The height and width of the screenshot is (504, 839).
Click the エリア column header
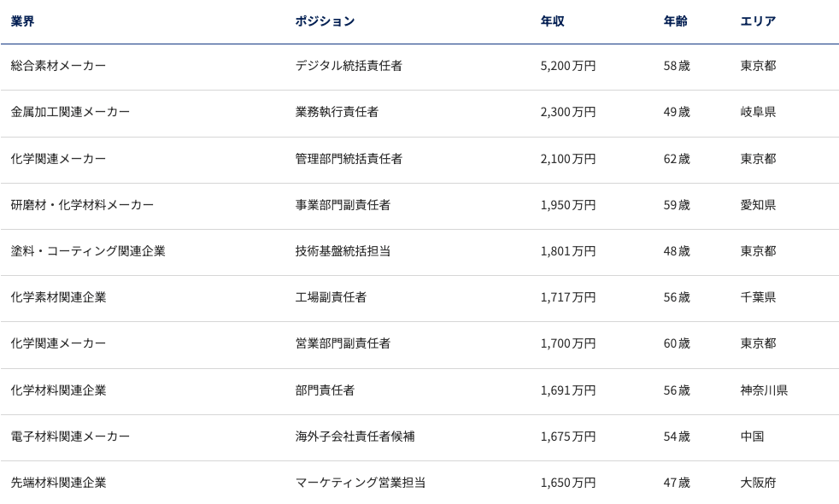click(x=758, y=21)
